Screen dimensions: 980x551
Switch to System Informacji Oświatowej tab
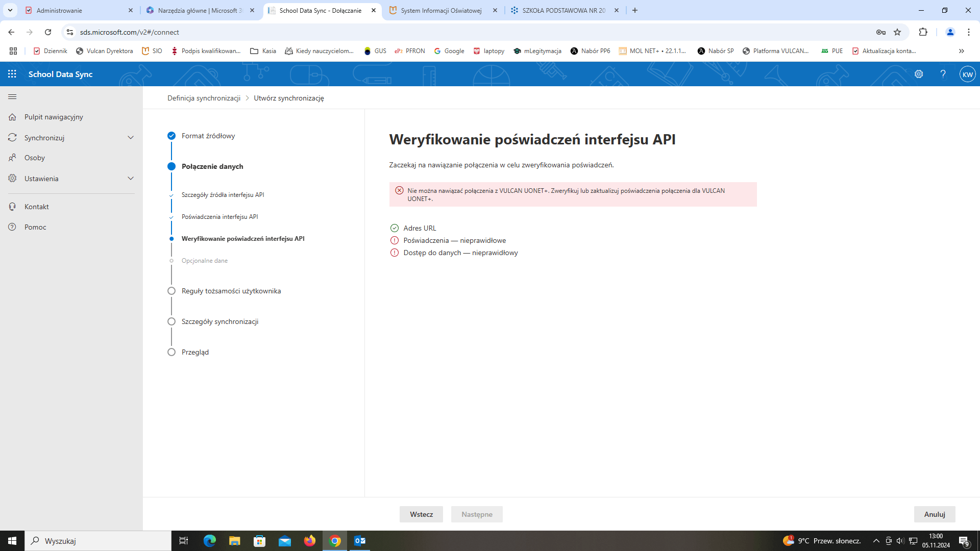[x=443, y=10]
